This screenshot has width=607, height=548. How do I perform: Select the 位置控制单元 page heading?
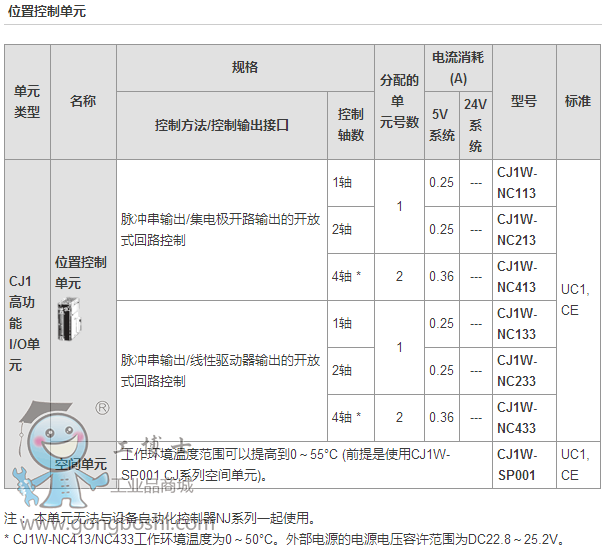coord(47,11)
